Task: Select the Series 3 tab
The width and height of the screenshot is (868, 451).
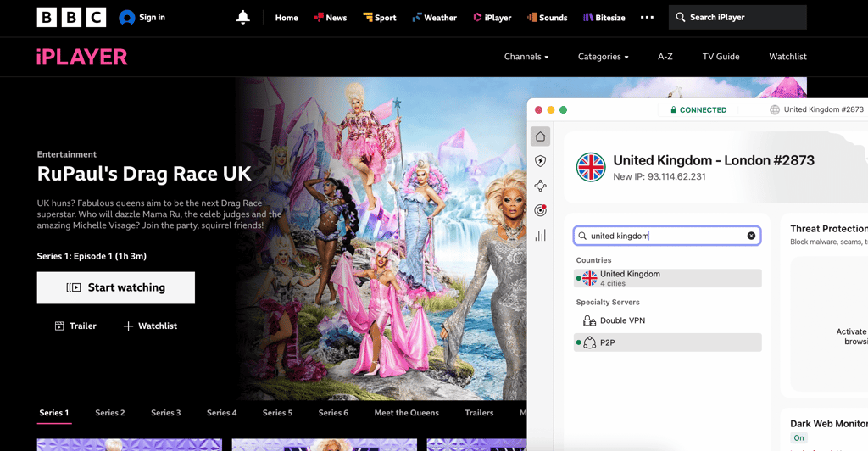Action: pos(166,413)
